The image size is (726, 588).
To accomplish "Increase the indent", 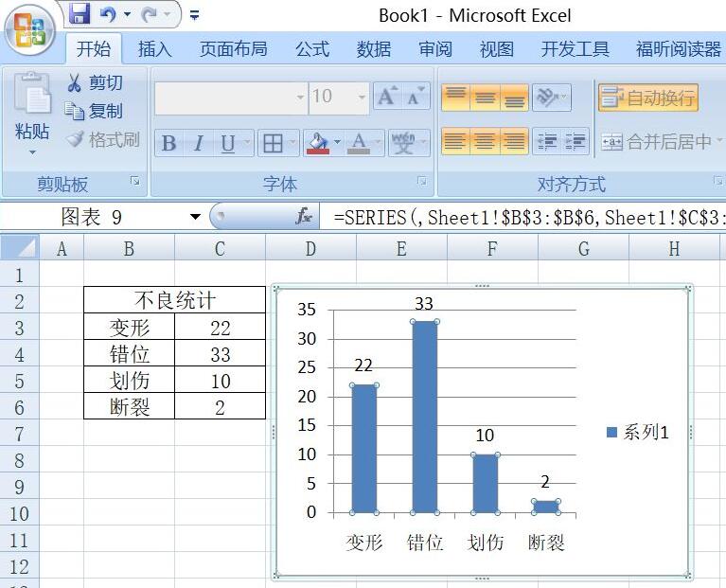I will [575, 141].
